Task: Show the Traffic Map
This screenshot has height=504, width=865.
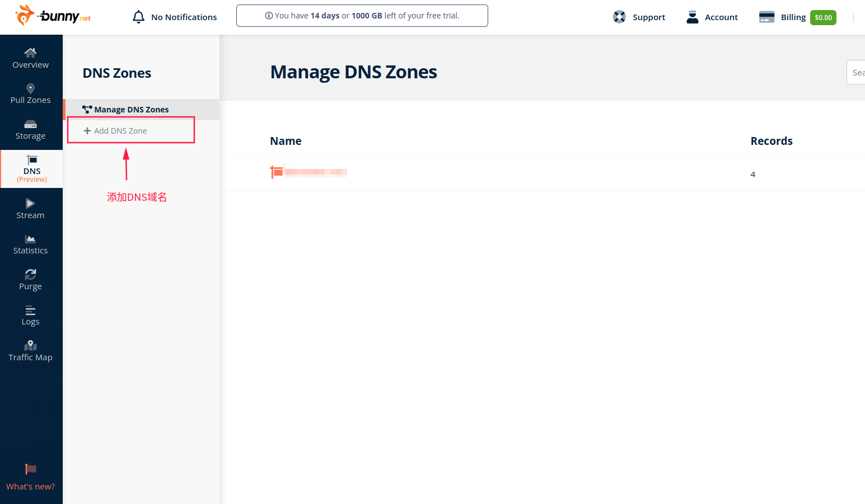Action: click(x=31, y=351)
